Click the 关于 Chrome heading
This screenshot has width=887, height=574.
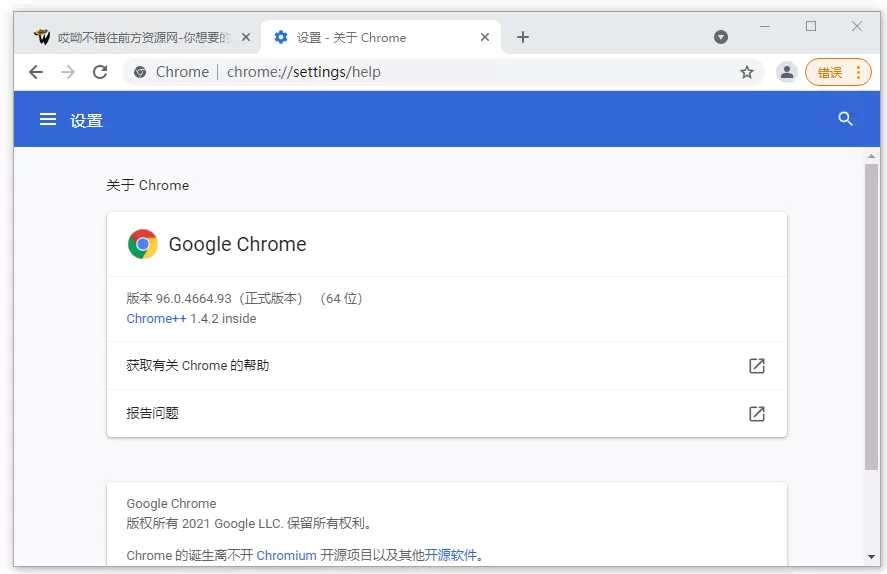point(148,185)
